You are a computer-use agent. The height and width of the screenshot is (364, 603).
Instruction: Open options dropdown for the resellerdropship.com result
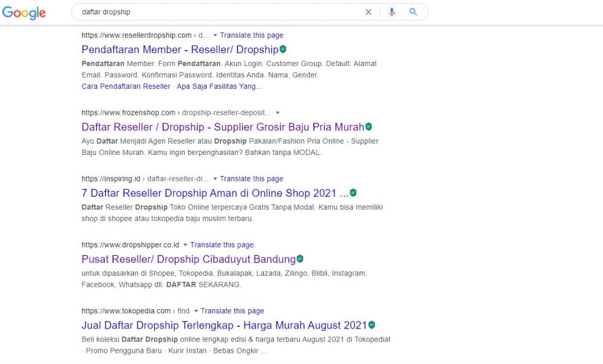[x=214, y=35]
